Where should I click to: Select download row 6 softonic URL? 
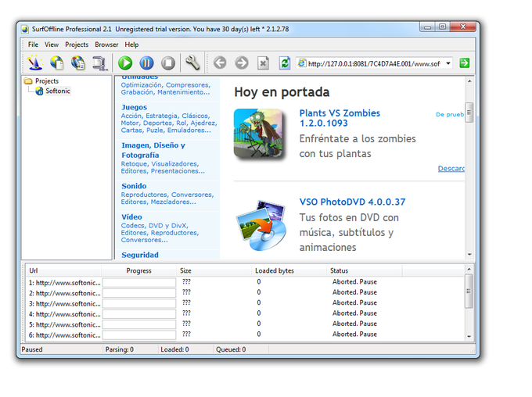click(64, 335)
